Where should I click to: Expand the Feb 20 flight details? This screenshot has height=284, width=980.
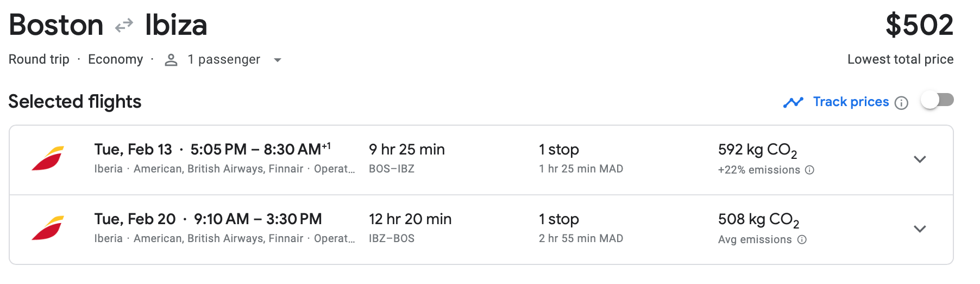(x=920, y=229)
